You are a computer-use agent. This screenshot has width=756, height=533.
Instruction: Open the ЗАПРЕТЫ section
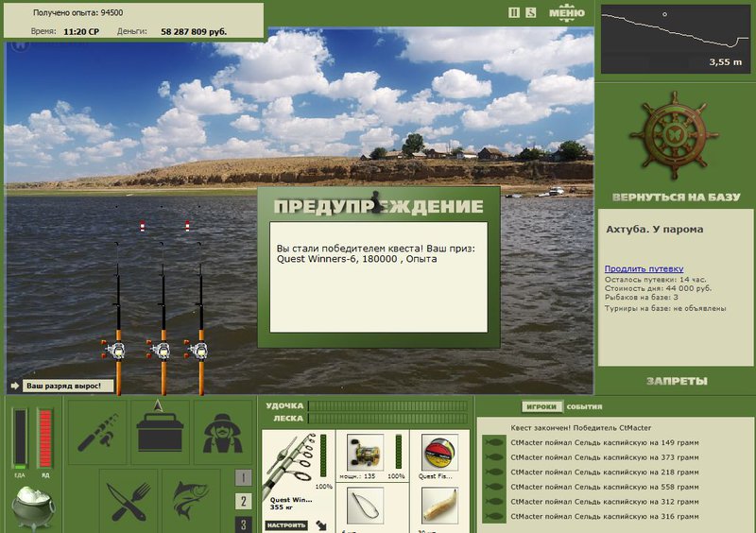pos(677,381)
